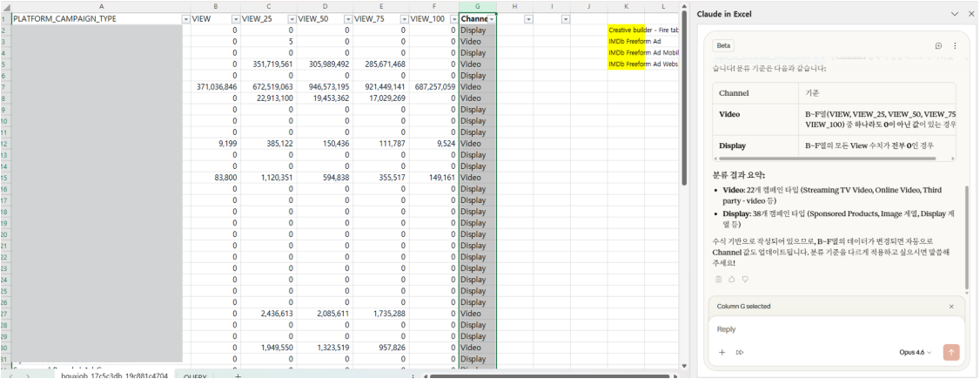Click the Channel header cell text
The height and width of the screenshot is (379, 980).
point(473,19)
